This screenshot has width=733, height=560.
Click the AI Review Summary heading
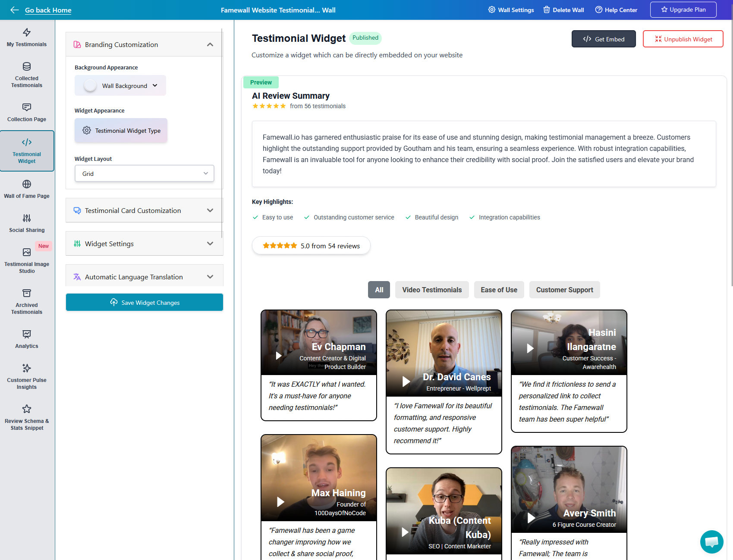(291, 96)
